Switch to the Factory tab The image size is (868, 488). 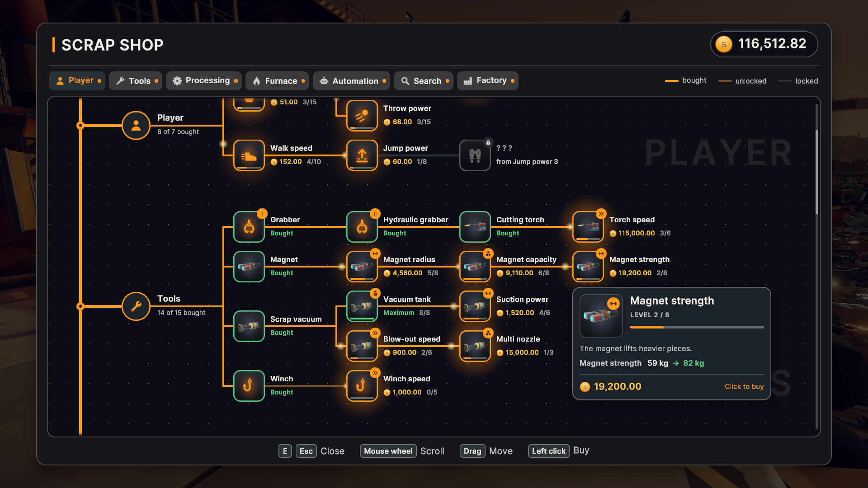(x=487, y=81)
